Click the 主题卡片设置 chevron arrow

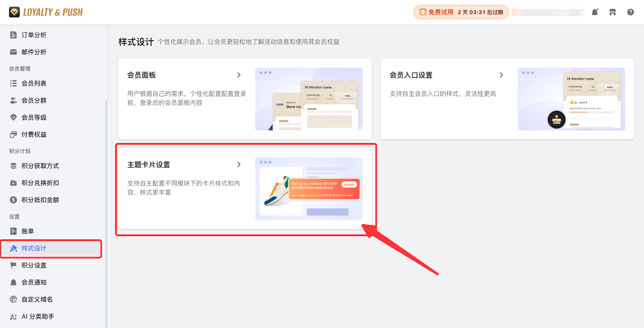[x=239, y=164]
